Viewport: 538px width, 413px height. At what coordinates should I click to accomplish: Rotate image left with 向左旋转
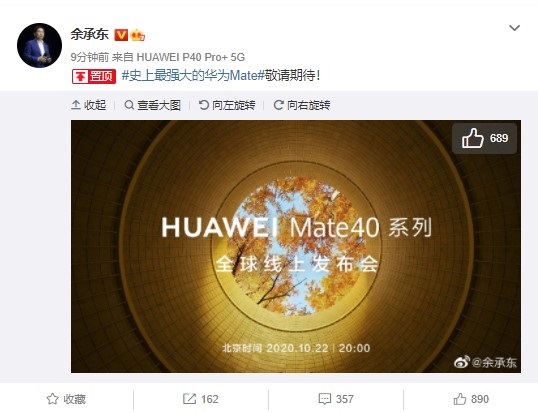tap(227, 105)
